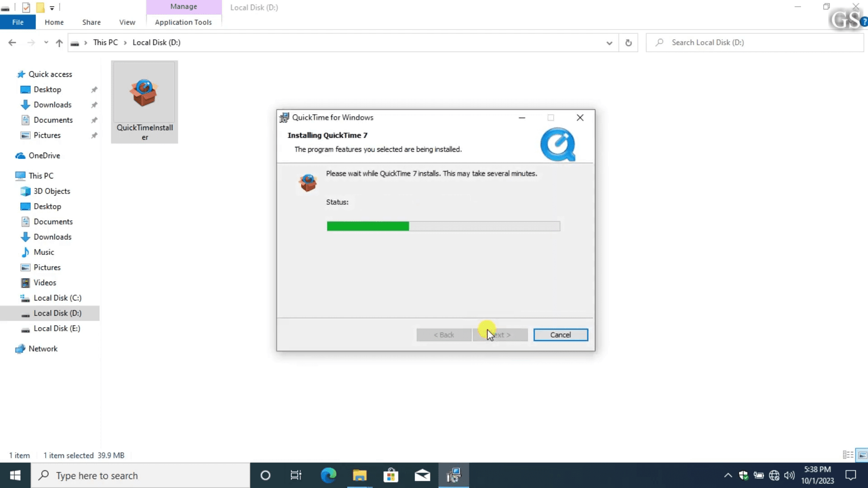Image resolution: width=868 pixels, height=488 pixels.
Task: Open Quick Access Toolbar customize dropdown
Action: point(52,8)
